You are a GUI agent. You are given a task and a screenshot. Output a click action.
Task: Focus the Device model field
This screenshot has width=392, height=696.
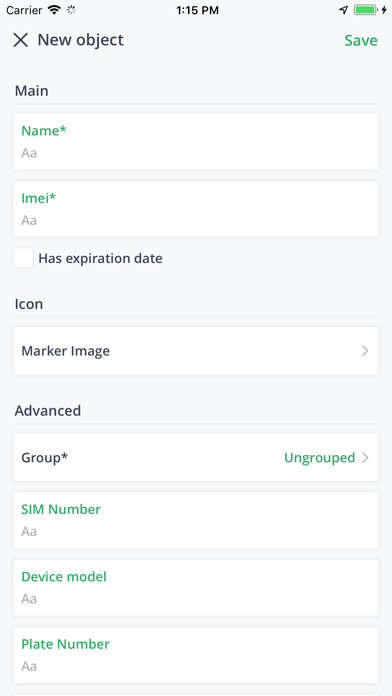[x=196, y=588]
